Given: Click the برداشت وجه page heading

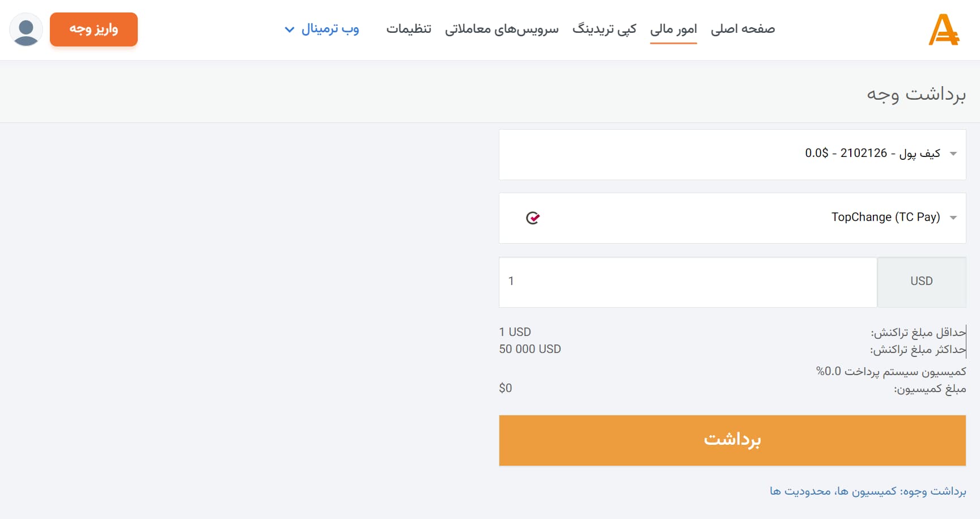Looking at the screenshot, I should coord(916,93).
